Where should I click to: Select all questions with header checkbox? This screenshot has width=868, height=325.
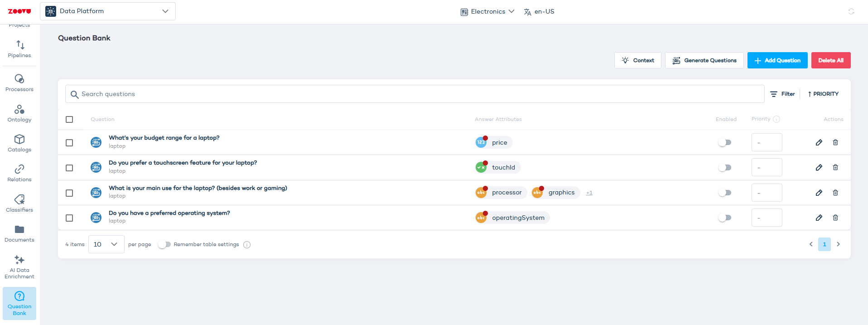coord(69,119)
